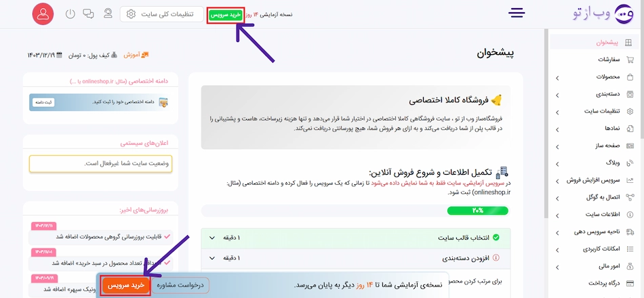Click the green ۲۰% progress bar

tap(477, 211)
